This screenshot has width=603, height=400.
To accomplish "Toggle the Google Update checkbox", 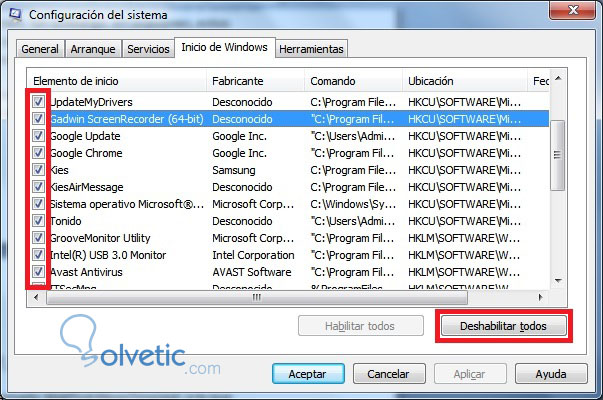I will coord(38,136).
